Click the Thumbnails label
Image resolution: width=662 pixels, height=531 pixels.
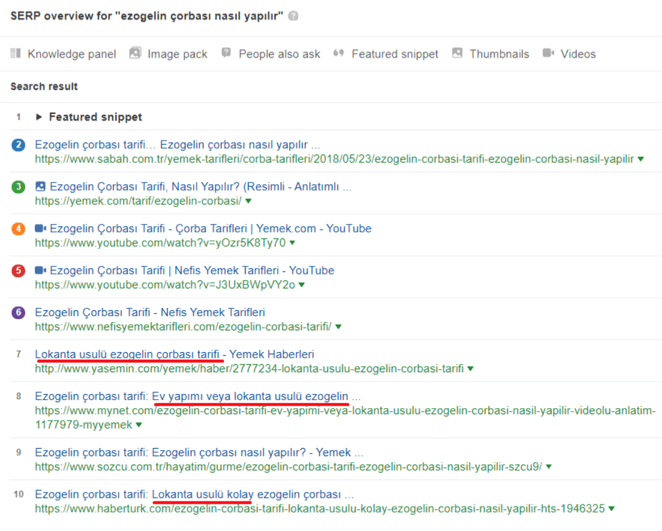click(x=499, y=54)
